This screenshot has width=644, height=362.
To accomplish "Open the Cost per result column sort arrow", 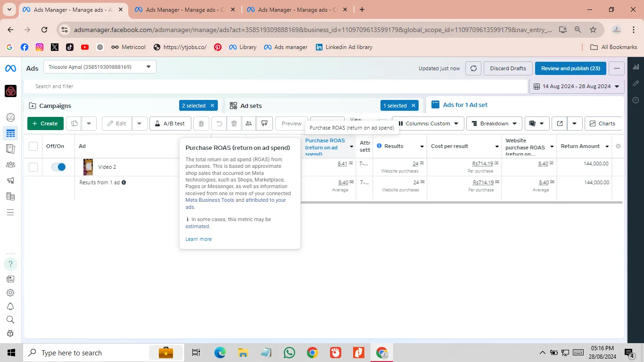I will [x=497, y=147].
